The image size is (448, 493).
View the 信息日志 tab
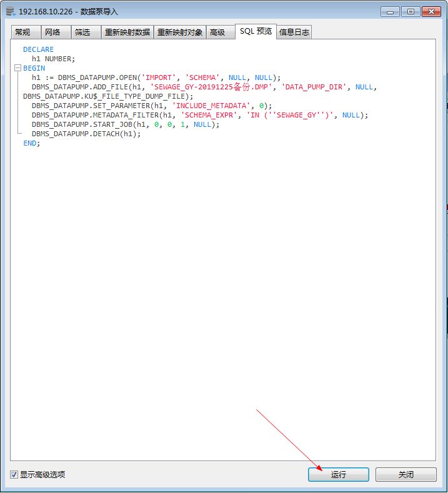[294, 32]
